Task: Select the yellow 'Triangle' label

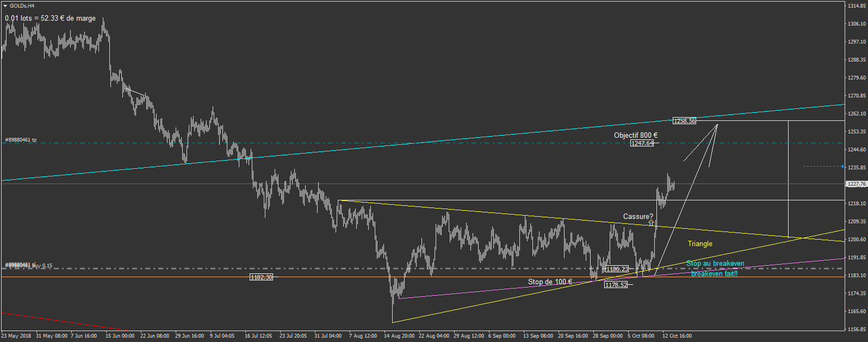Action: [x=700, y=244]
